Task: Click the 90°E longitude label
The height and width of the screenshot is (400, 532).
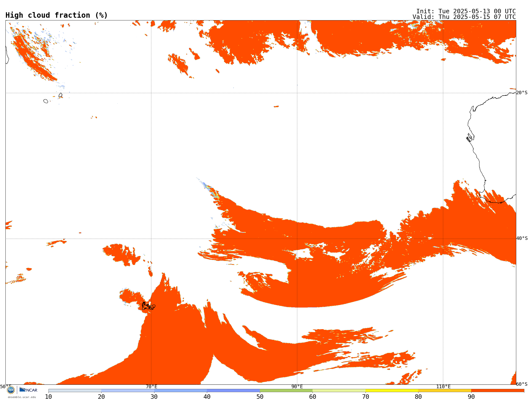Action: (x=297, y=387)
